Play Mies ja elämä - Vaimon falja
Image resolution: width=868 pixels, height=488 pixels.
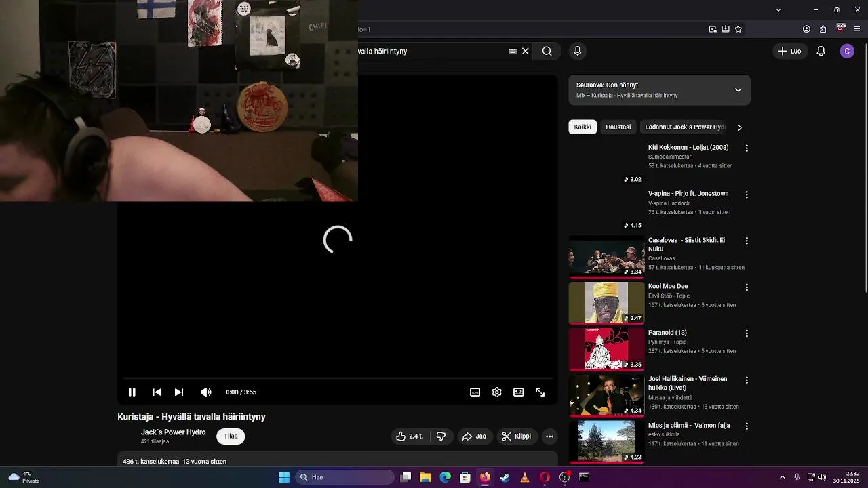[689, 426]
